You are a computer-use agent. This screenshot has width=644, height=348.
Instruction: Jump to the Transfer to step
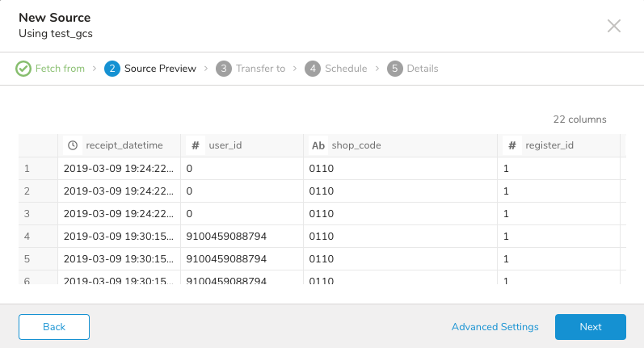point(260,69)
